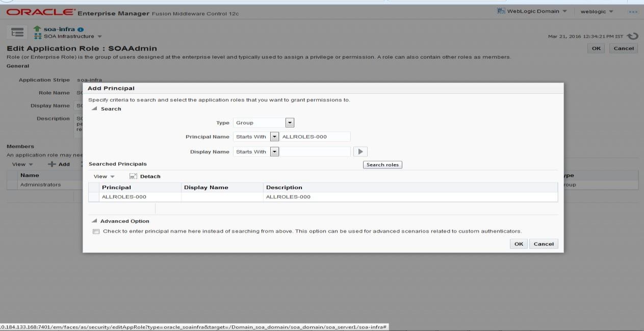Refresh page using the refresh icon

(x=632, y=36)
